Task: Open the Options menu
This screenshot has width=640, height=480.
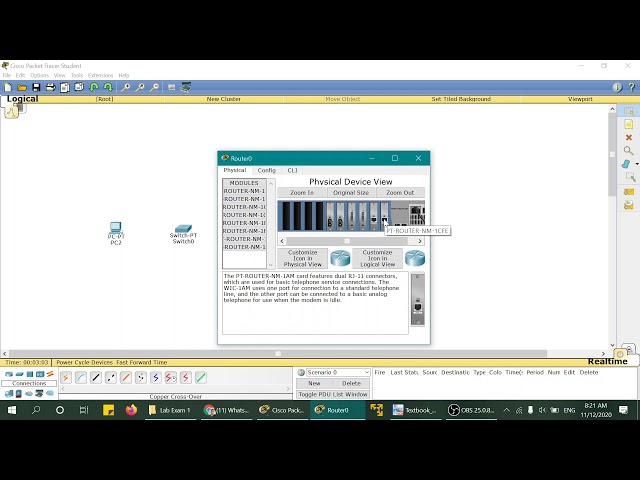Action: click(39, 76)
